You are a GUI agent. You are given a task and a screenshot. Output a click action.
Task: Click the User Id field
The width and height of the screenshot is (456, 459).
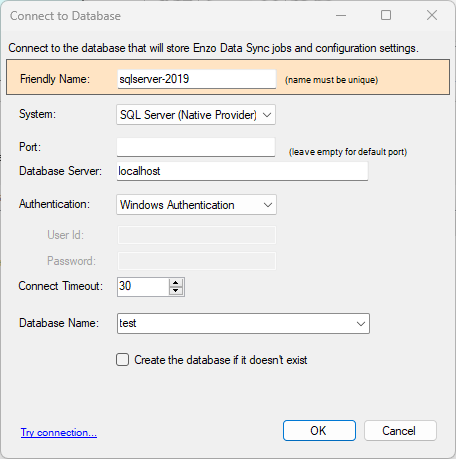(x=197, y=235)
